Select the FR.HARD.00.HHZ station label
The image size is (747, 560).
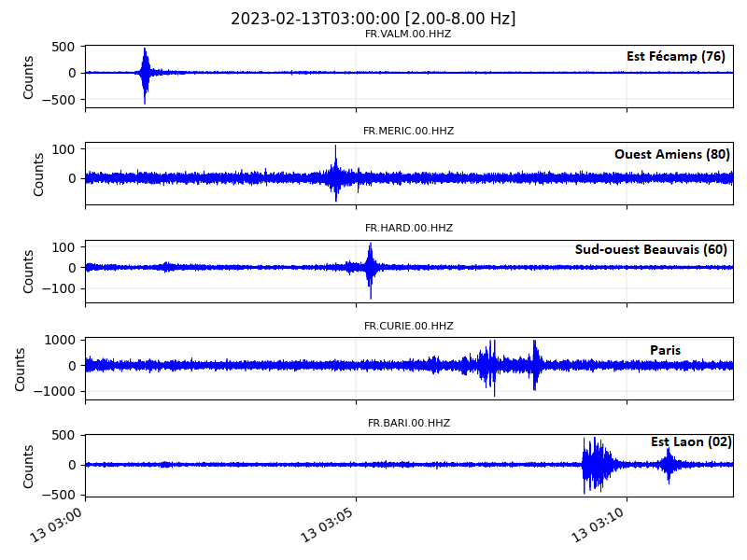(409, 228)
